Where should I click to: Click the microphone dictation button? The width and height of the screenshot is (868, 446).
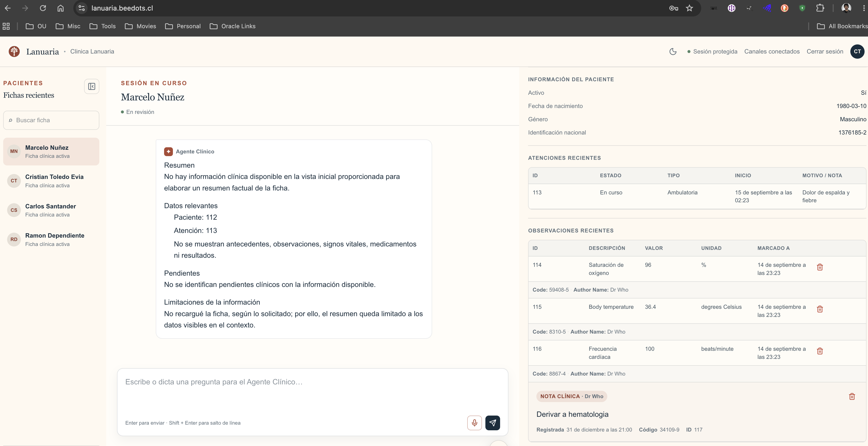(x=474, y=423)
